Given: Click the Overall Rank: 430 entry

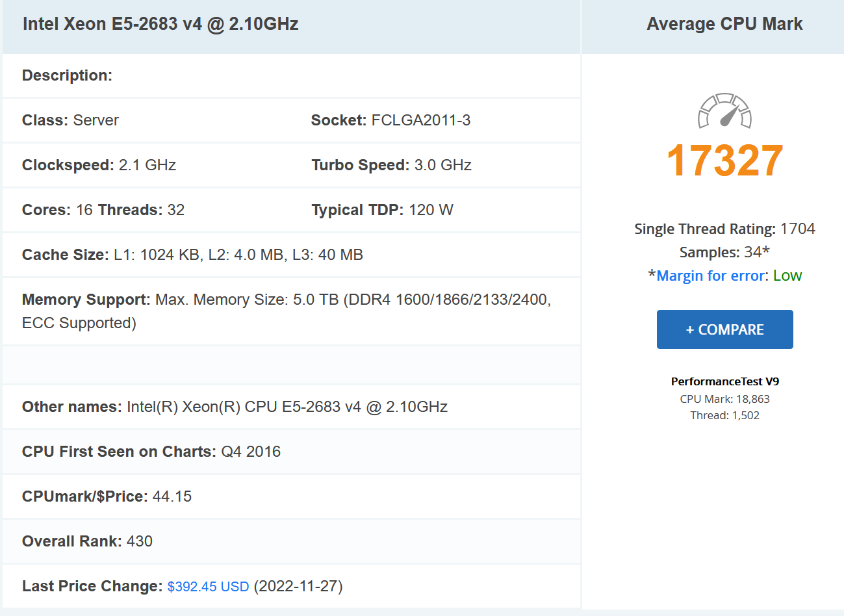Looking at the screenshot, I should click(87, 541).
